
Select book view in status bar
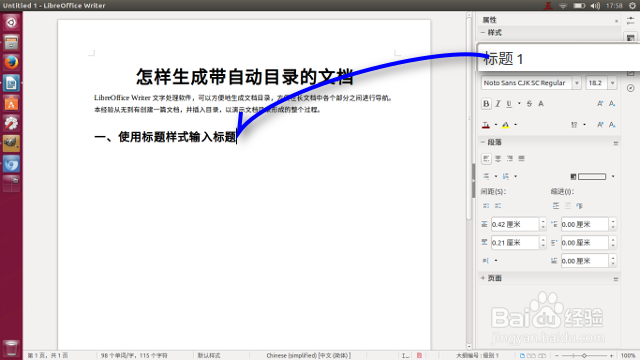pyautogui.click(x=542, y=356)
